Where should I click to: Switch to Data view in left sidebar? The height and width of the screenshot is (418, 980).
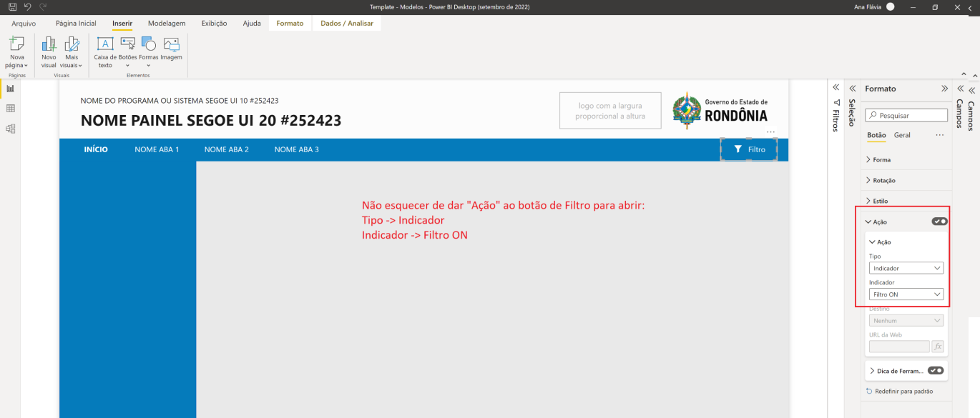pyautogui.click(x=10, y=109)
